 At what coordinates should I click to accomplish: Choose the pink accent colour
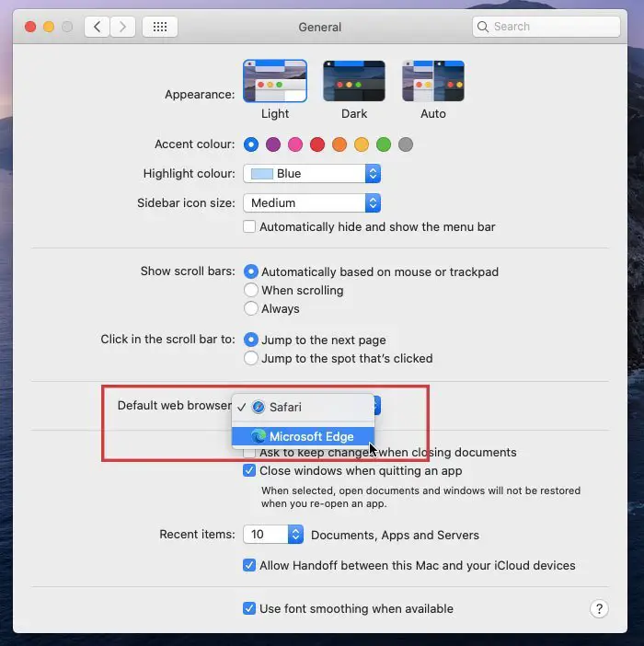pos(295,144)
